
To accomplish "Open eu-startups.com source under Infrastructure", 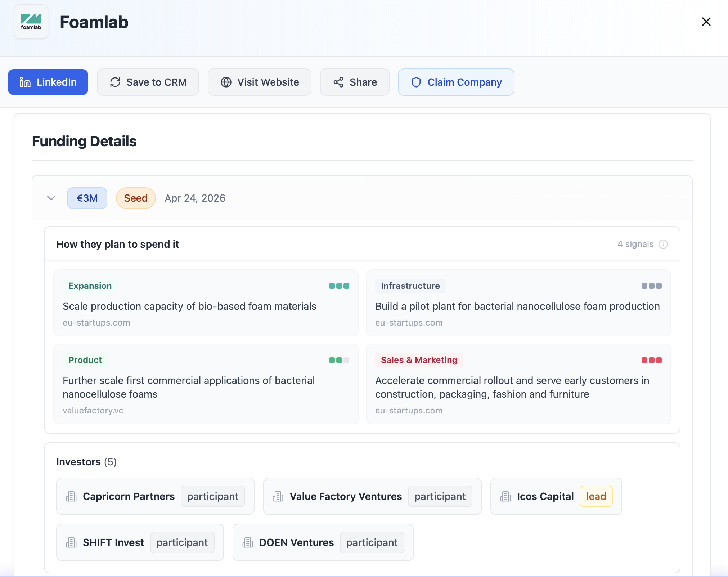I will point(409,323).
